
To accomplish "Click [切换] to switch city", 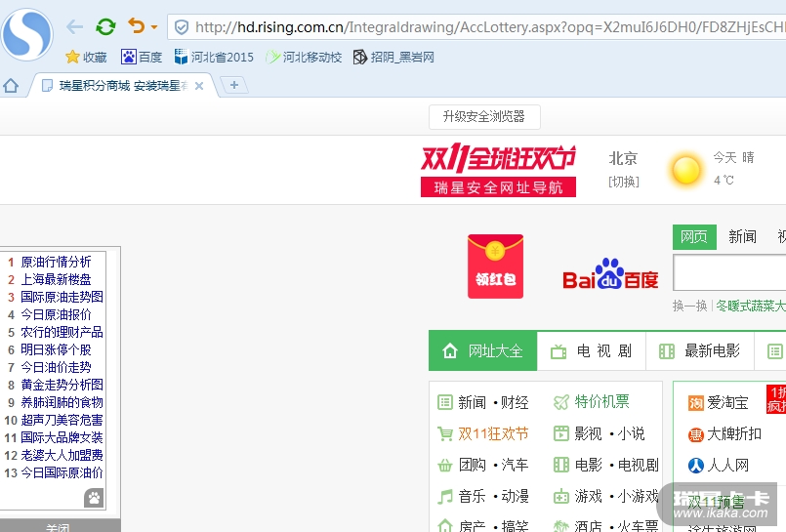I will (624, 182).
